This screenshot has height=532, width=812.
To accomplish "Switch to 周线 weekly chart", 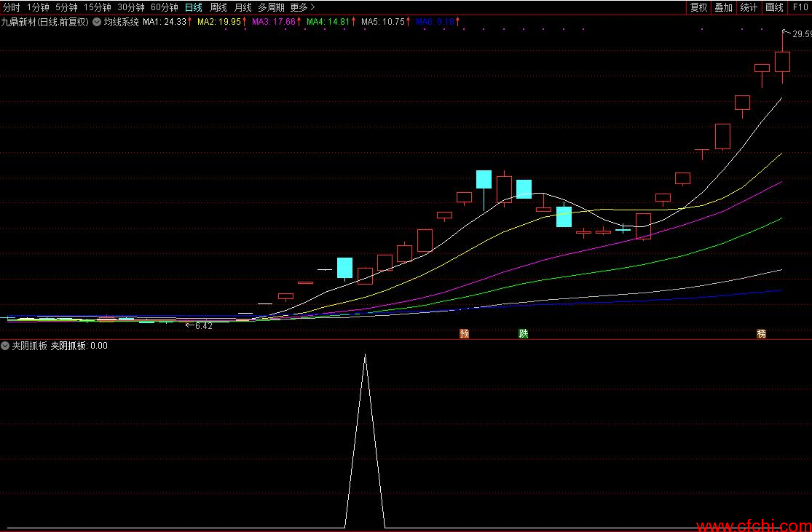I will (218, 7).
